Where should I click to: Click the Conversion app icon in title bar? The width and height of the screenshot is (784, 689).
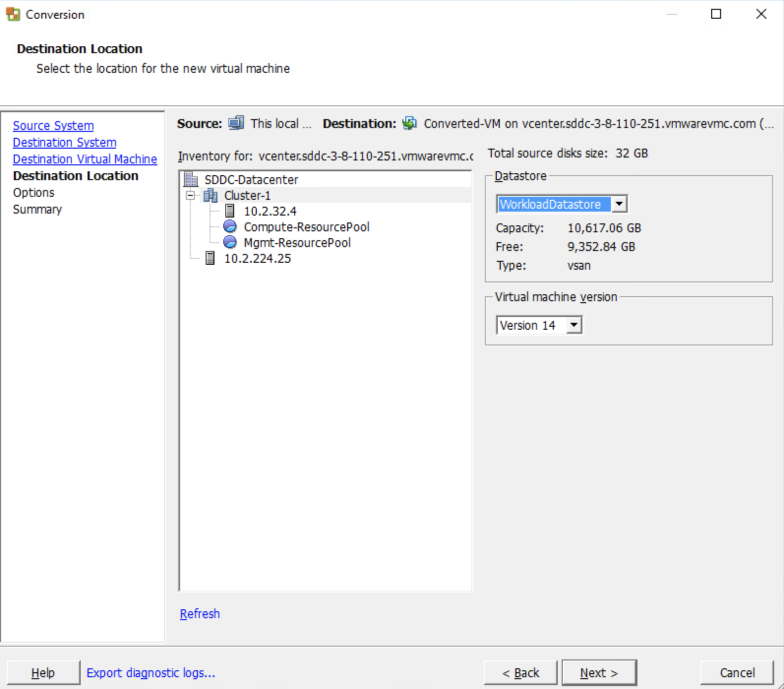point(13,14)
